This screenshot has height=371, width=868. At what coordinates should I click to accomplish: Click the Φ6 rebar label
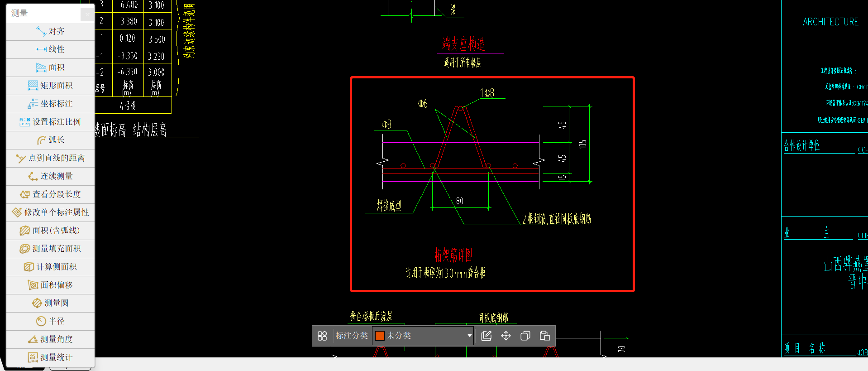422,104
